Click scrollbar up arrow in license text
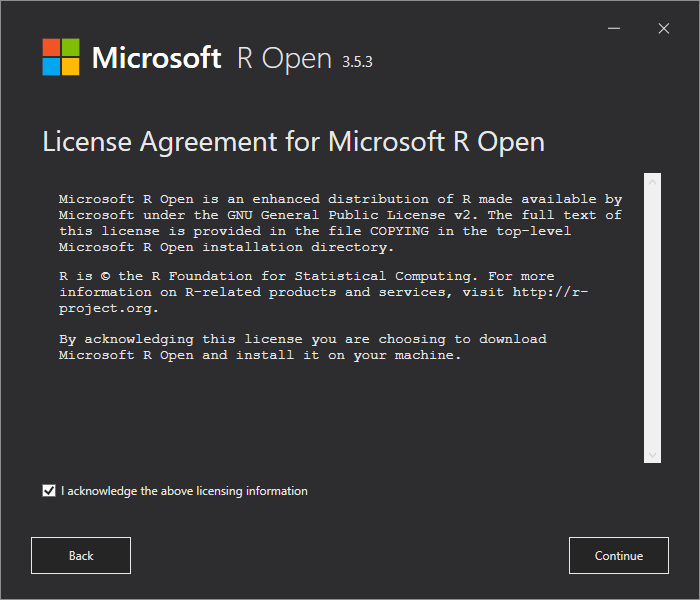Viewport: 700px width, 600px height. click(652, 182)
